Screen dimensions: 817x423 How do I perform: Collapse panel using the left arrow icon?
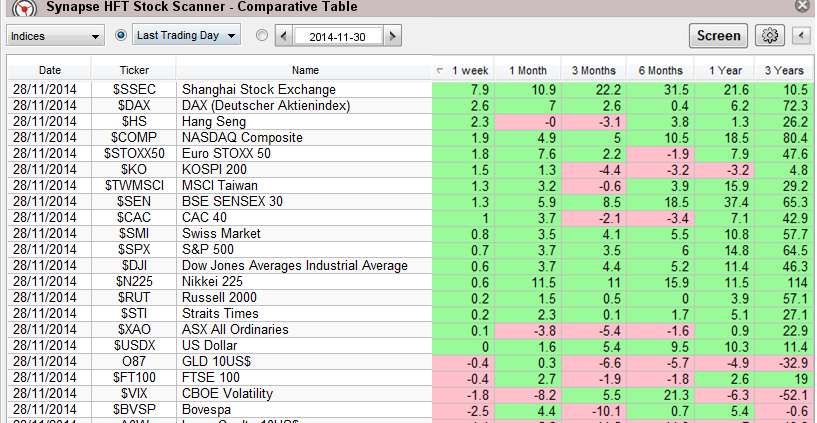pyautogui.click(x=799, y=36)
